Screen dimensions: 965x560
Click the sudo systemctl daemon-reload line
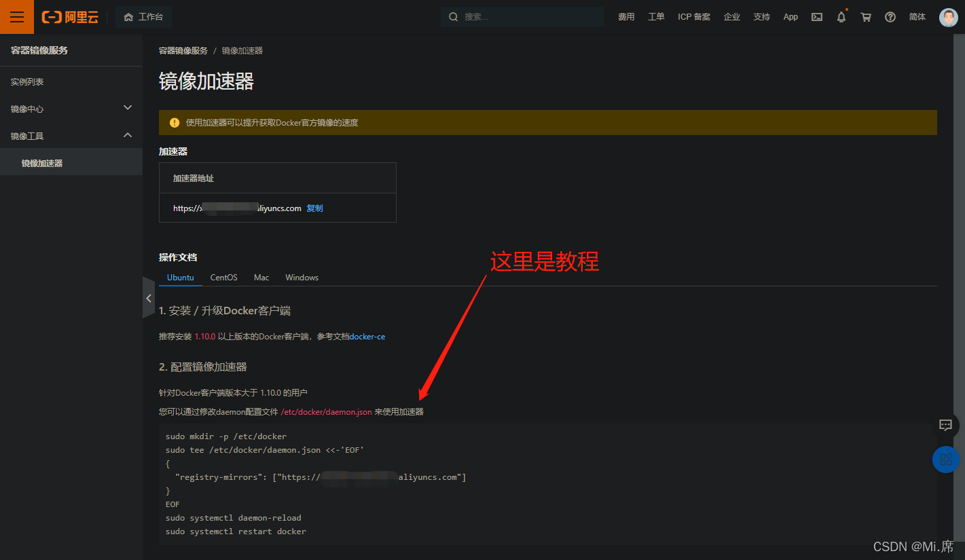tap(234, 518)
